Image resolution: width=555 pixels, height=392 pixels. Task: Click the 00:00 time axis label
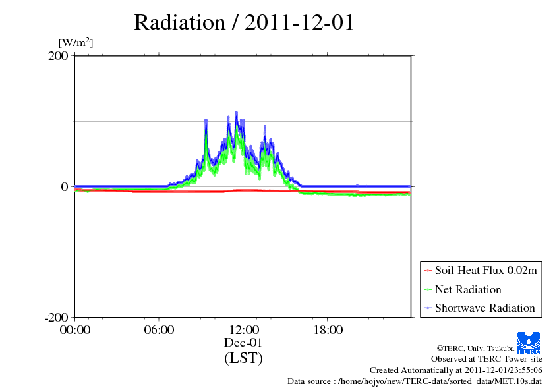click(x=75, y=330)
